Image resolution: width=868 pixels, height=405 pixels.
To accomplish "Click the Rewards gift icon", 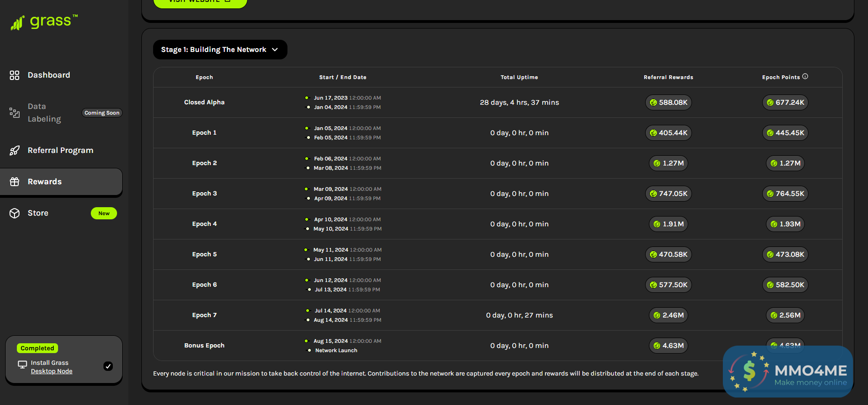I will click(x=15, y=182).
